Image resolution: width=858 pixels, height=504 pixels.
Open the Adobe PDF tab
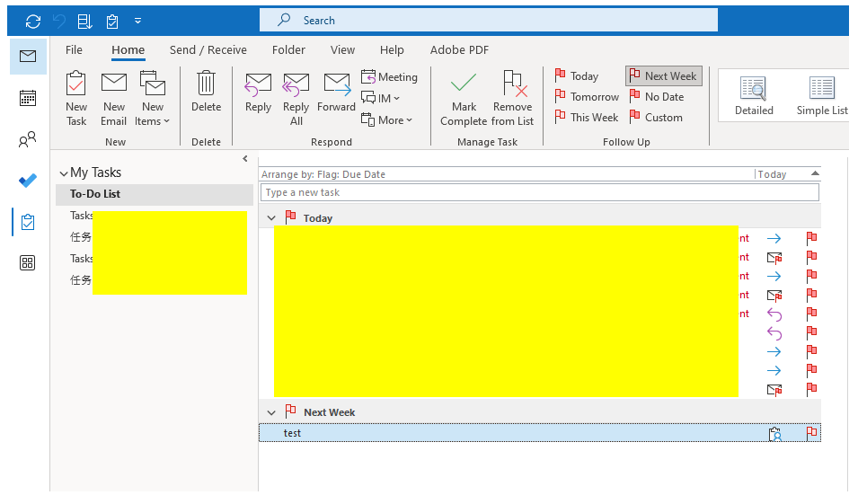pos(459,49)
